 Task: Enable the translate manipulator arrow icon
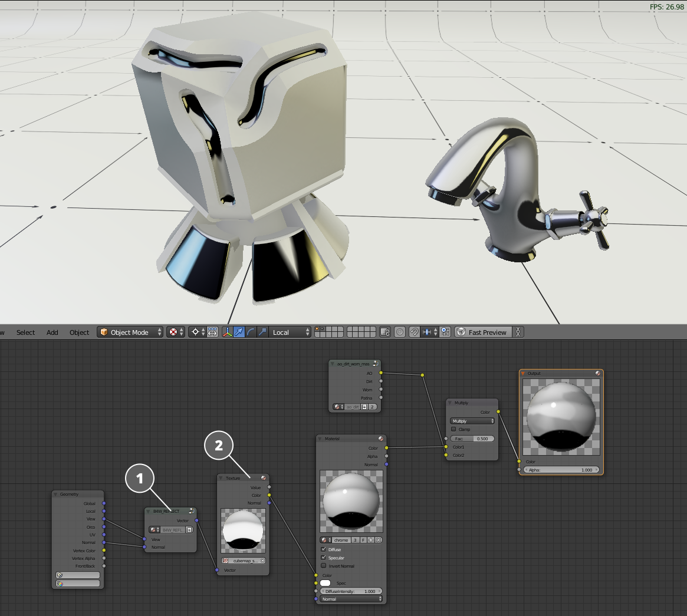(239, 332)
